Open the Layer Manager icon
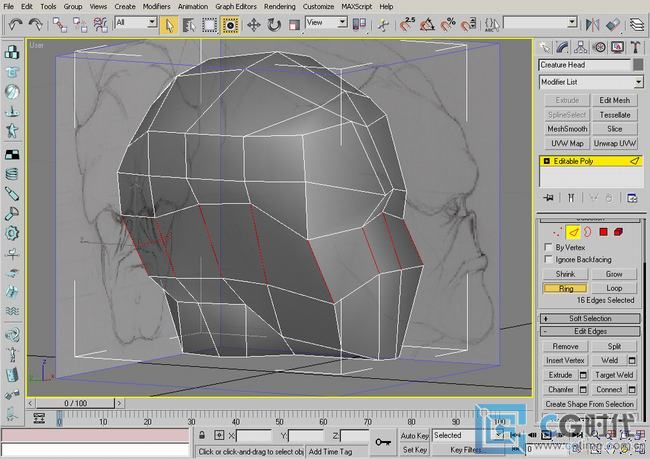This screenshot has height=459, width=650. 637,24
